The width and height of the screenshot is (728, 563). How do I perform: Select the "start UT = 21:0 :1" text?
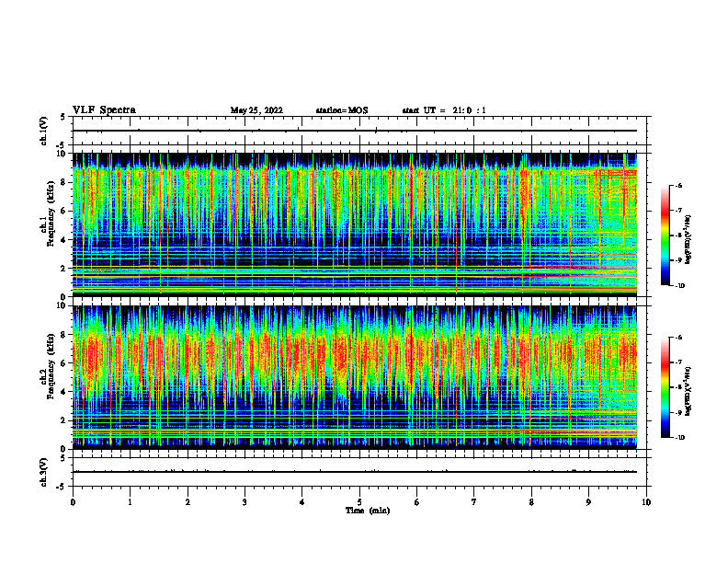(x=444, y=110)
